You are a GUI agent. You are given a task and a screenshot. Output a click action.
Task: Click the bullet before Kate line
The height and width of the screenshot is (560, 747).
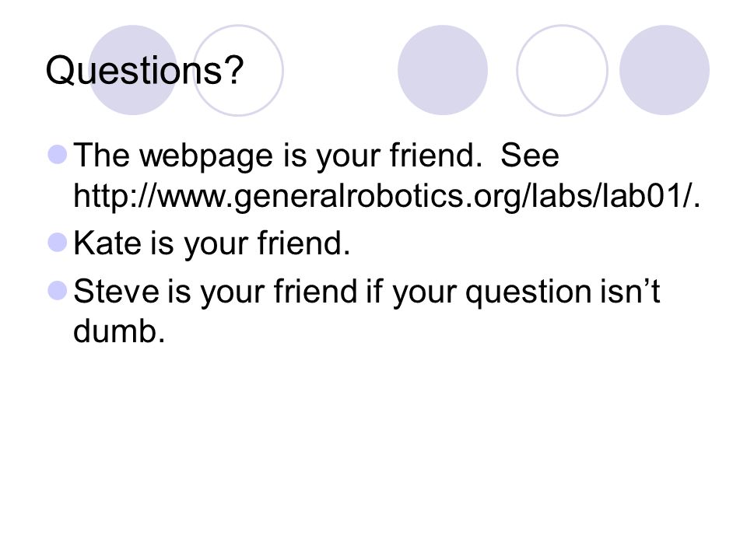pos(58,242)
